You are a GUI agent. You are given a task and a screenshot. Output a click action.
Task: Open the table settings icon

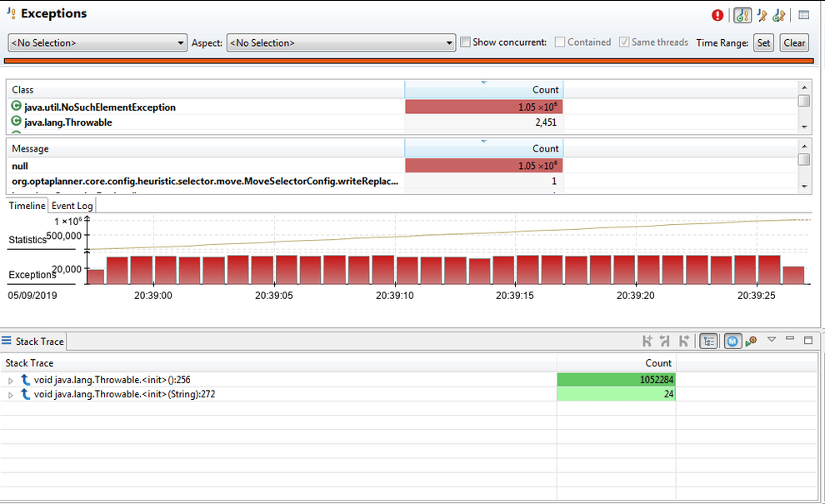802,15
